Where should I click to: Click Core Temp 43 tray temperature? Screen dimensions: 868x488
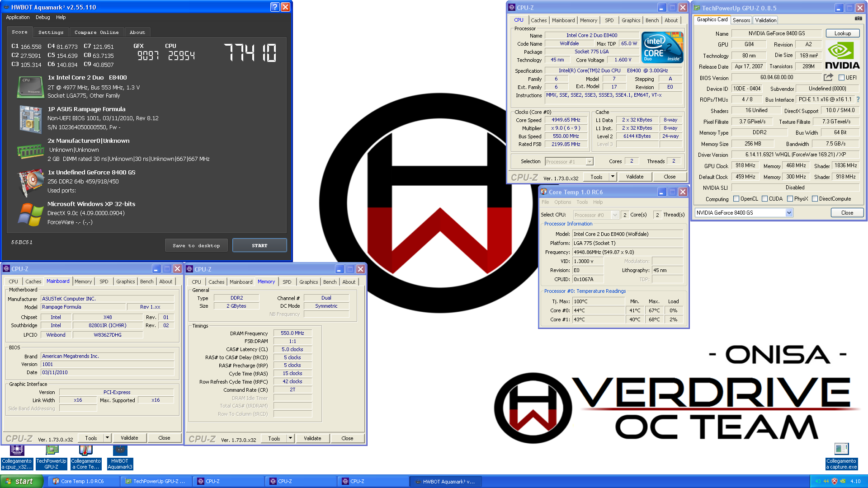(x=818, y=481)
